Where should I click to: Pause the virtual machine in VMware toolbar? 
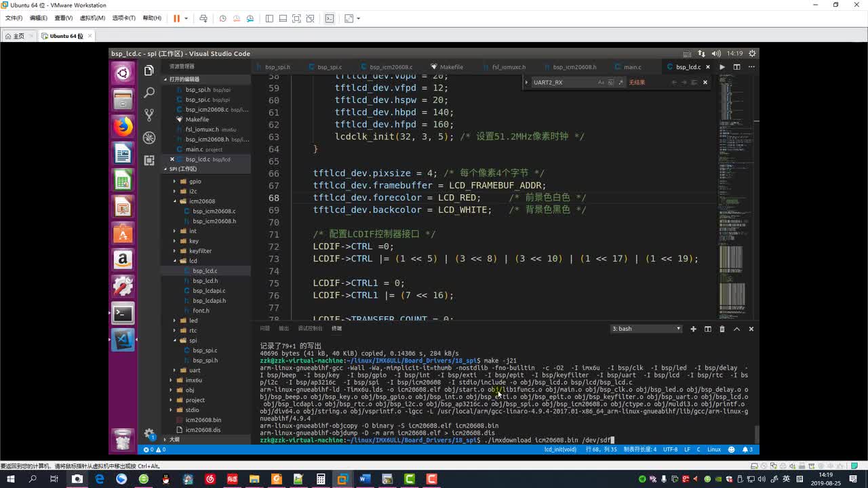pyautogui.click(x=176, y=18)
